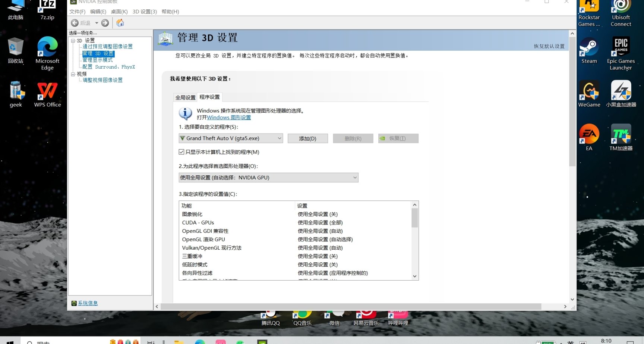Click the 恢复默认设置 link
Viewport: 644px width, 344px height.
click(549, 46)
